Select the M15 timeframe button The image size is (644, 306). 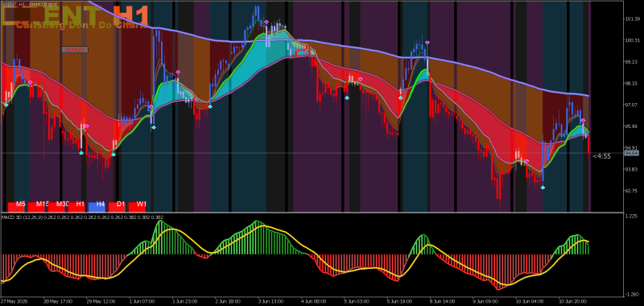point(36,206)
